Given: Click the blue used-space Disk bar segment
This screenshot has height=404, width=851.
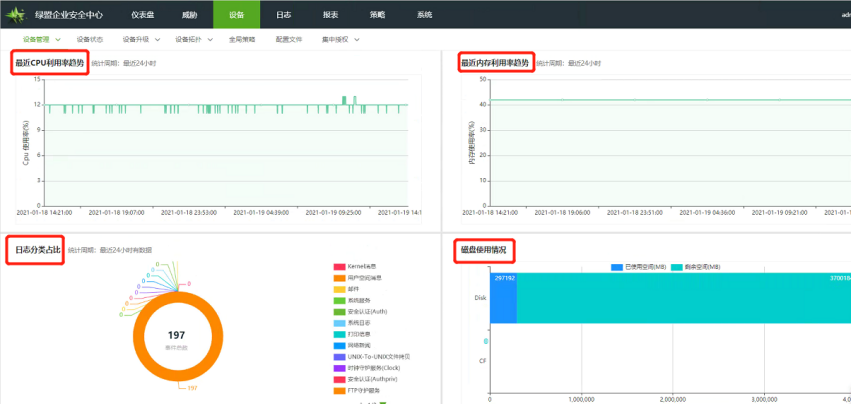Looking at the screenshot, I should click(x=503, y=298).
